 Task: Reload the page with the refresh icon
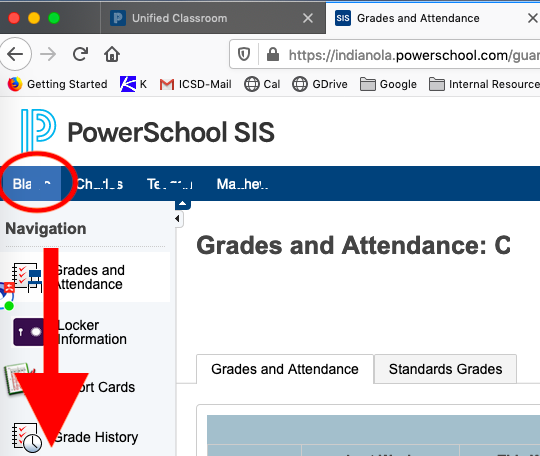80,54
